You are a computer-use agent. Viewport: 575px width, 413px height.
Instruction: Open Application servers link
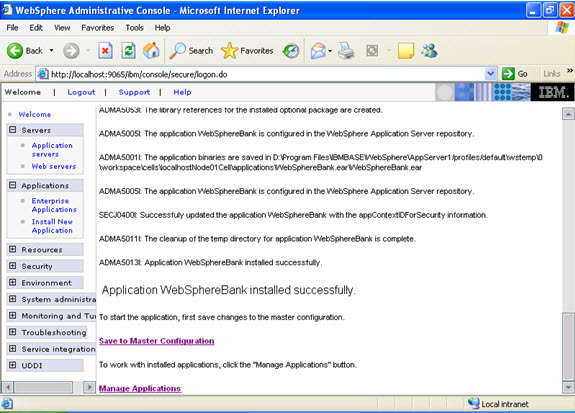(x=52, y=150)
